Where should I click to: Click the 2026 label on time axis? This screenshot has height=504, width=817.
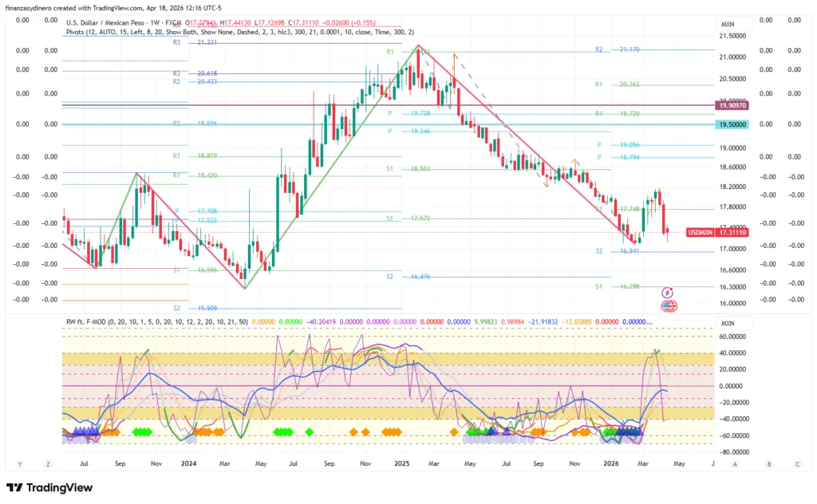(x=611, y=463)
